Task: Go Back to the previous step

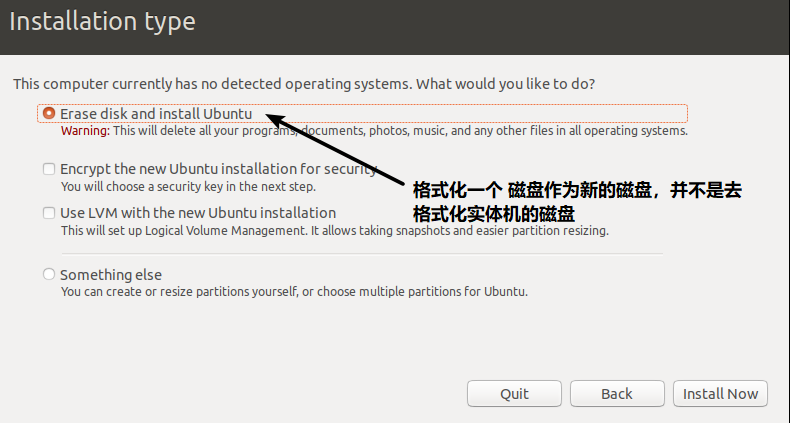Action: pyautogui.click(x=617, y=393)
